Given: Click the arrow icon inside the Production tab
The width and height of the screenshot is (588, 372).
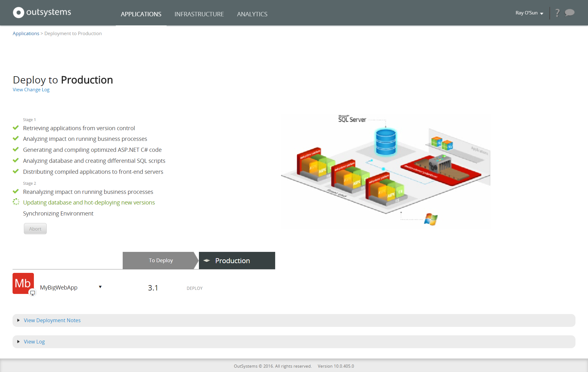Looking at the screenshot, I should [x=207, y=260].
